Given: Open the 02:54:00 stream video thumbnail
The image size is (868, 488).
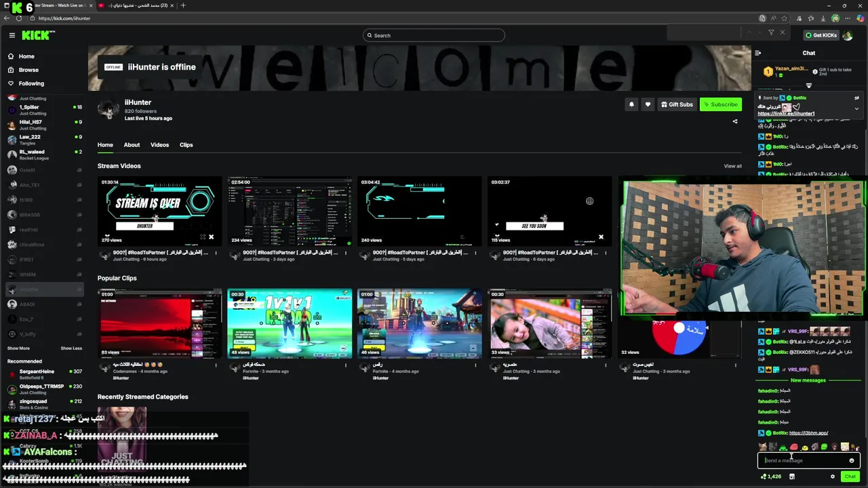Looking at the screenshot, I should (290, 211).
